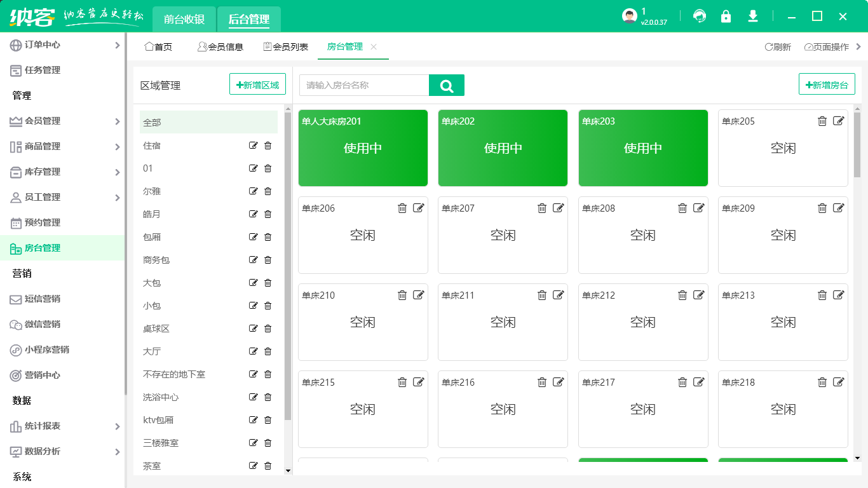Click room grid vertical scrollbar thumb

point(857,145)
